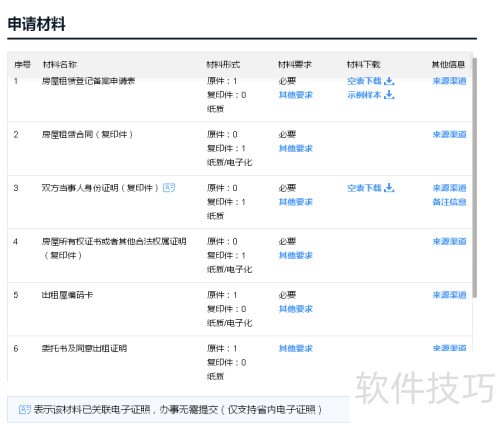Screen dimensions: 500x425
Task: Click 纸质/电子化 in row 2
Action: click(x=229, y=162)
